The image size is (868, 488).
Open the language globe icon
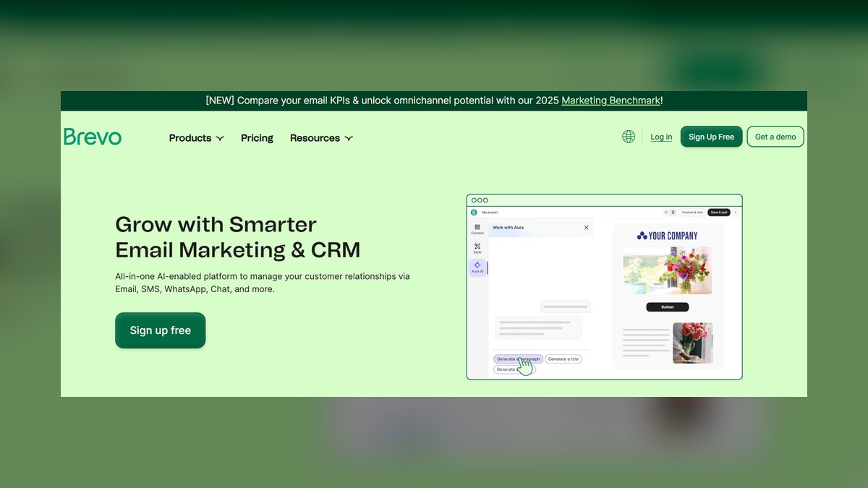pyautogui.click(x=629, y=137)
